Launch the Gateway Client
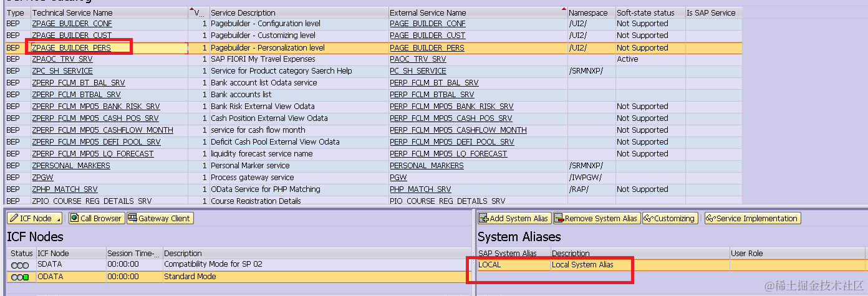 pos(160,218)
